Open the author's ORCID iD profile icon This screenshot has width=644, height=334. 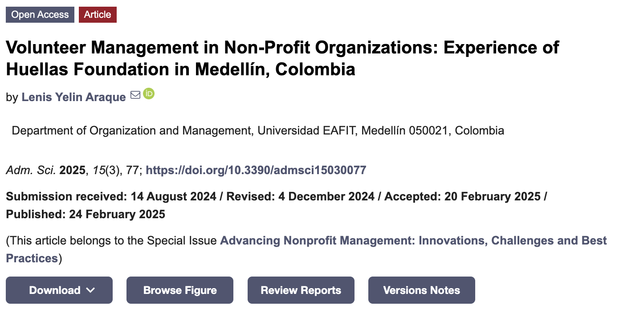[149, 94]
